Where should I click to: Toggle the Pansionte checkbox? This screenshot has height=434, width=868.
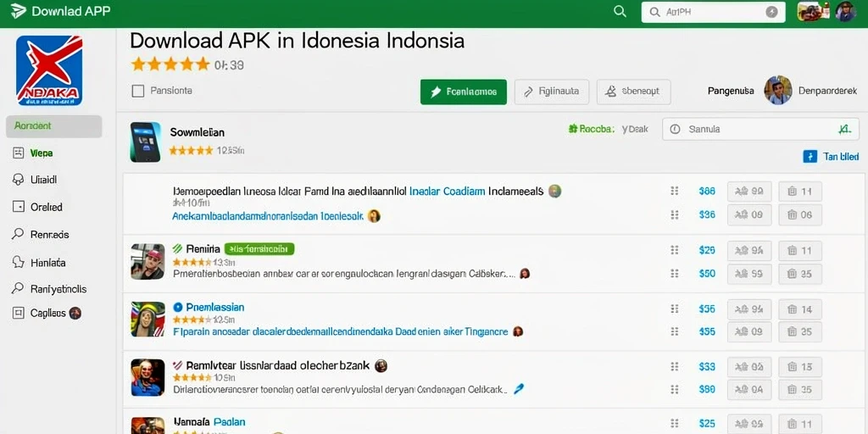coord(138,91)
